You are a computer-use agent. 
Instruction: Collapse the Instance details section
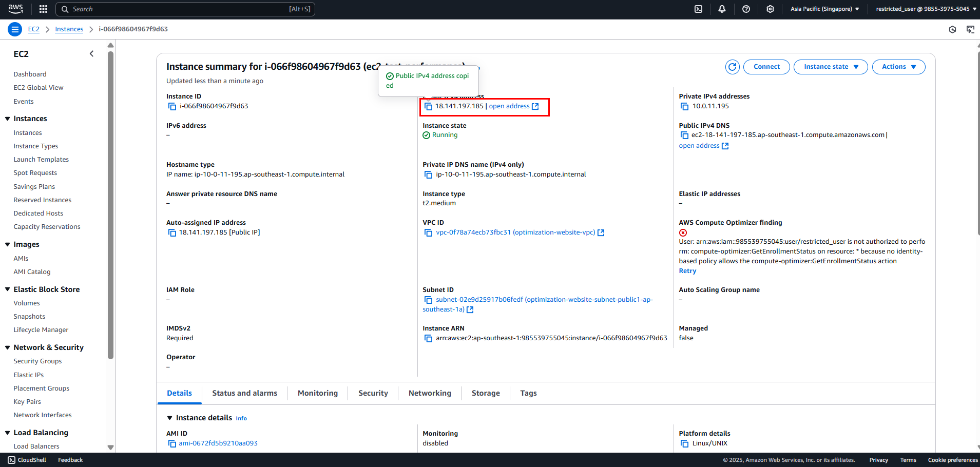coord(170,418)
